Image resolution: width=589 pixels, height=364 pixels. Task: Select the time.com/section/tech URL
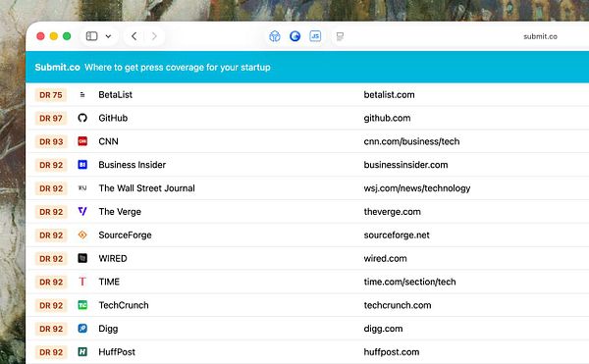point(409,282)
